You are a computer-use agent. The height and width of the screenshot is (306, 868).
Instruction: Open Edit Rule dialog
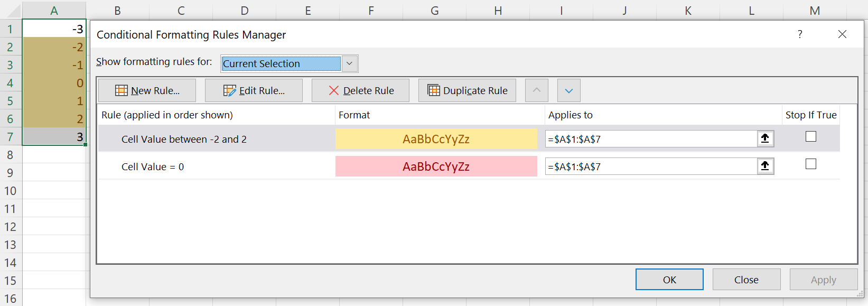pos(254,90)
